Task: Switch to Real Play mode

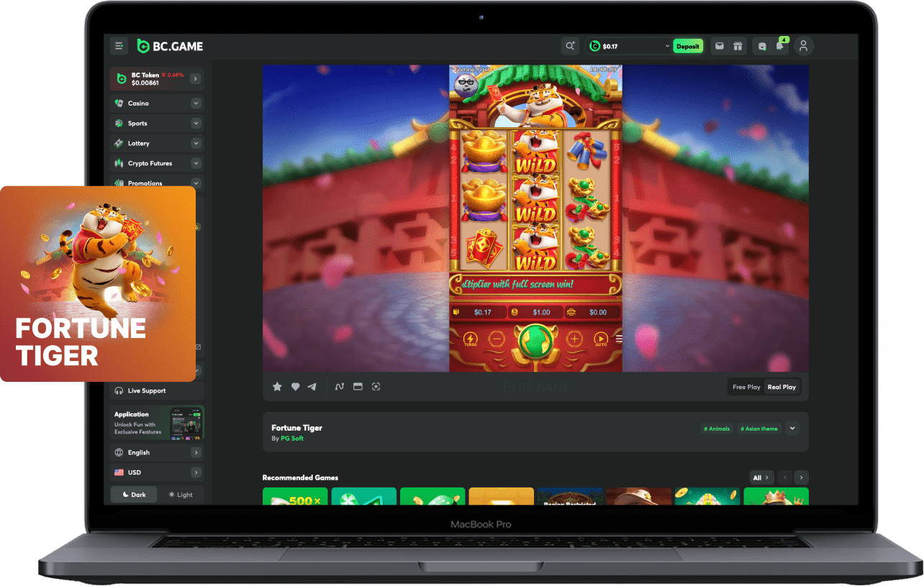Action: tap(782, 387)
